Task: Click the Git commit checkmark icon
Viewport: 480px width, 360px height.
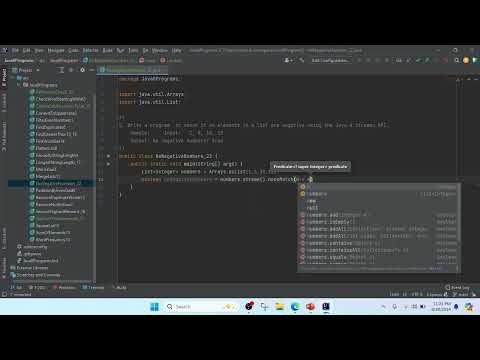Action: tap(418, 60)
